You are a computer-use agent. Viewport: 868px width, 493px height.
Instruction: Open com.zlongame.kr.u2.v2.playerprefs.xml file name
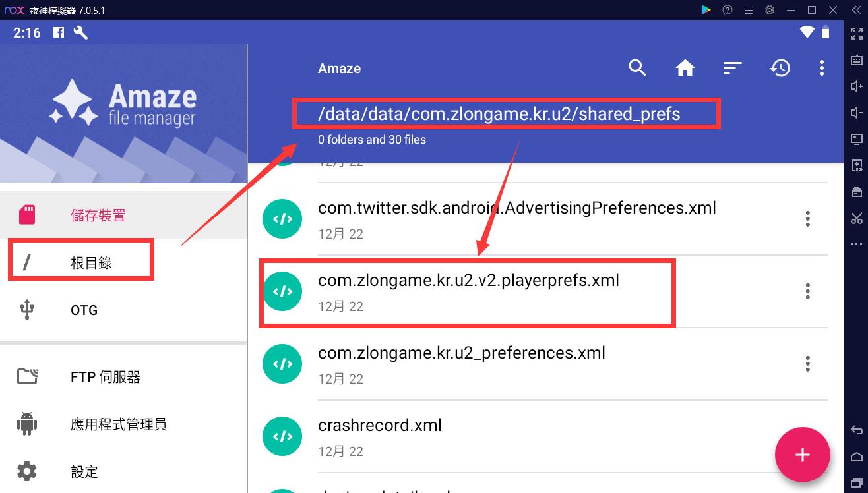[x=468, y=281]
